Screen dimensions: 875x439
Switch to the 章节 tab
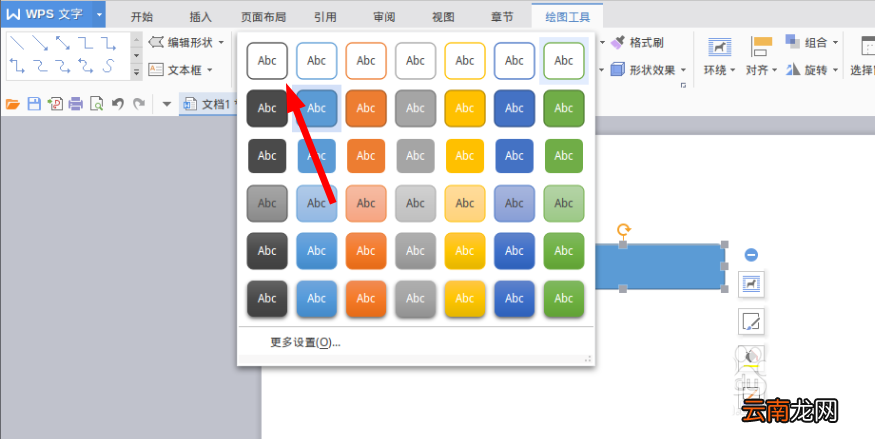click(502, 17)
